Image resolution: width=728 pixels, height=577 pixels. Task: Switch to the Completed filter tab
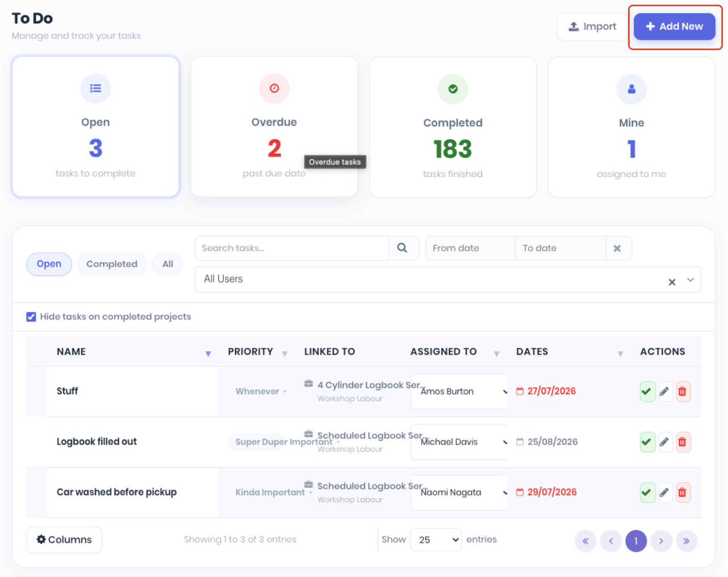112,264
